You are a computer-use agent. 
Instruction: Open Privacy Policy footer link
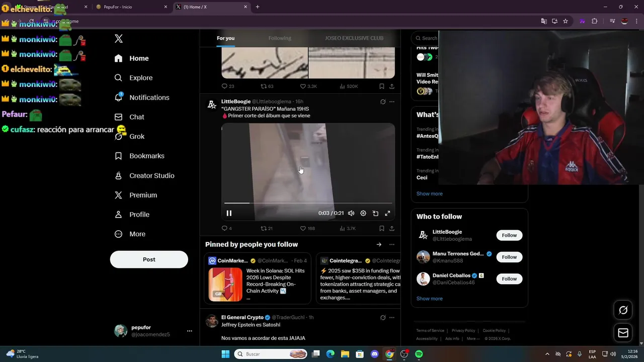coord(463,331)
